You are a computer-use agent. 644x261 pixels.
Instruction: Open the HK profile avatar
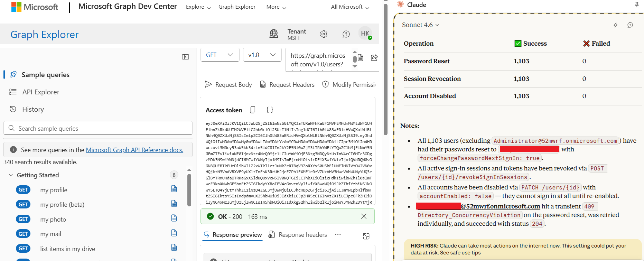pyautogui.click(x=365, y=34)
